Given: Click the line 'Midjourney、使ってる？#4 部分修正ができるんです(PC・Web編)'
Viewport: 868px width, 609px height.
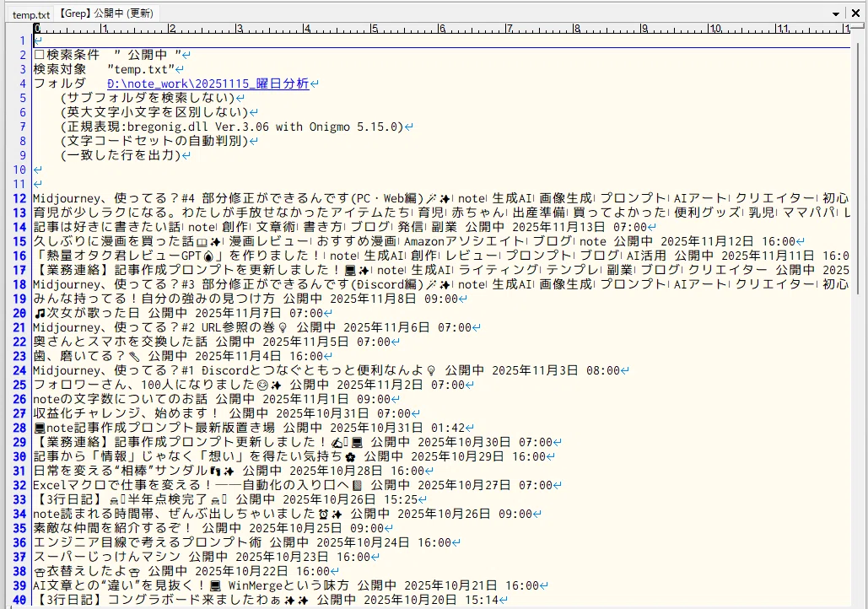Looking at the screenshot, I should pyautogui.click(x=441, y=198).
